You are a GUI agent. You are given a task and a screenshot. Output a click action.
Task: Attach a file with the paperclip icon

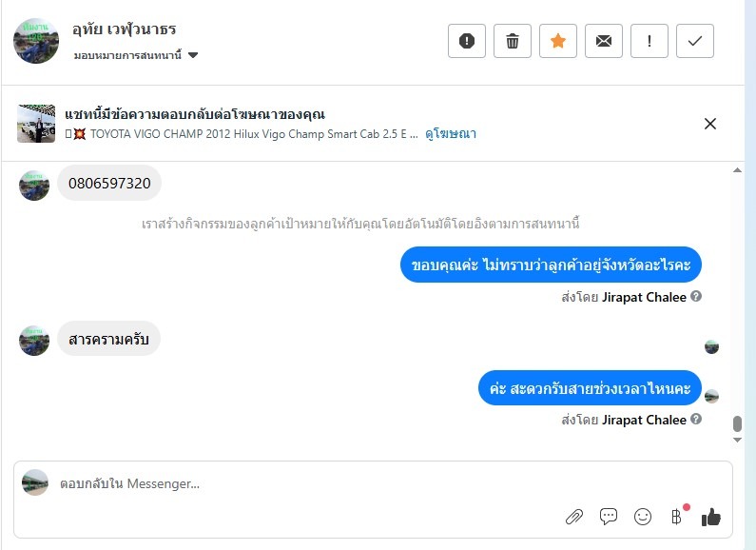coord(573,518)
